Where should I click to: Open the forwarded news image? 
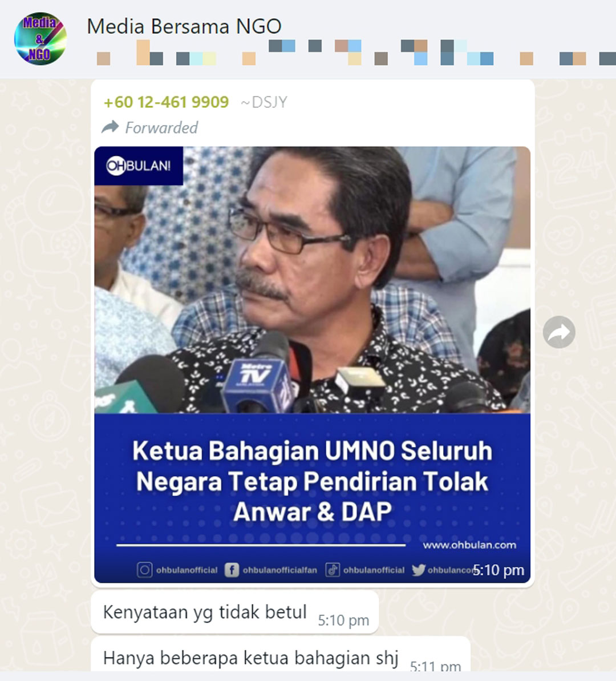point(312,364)
